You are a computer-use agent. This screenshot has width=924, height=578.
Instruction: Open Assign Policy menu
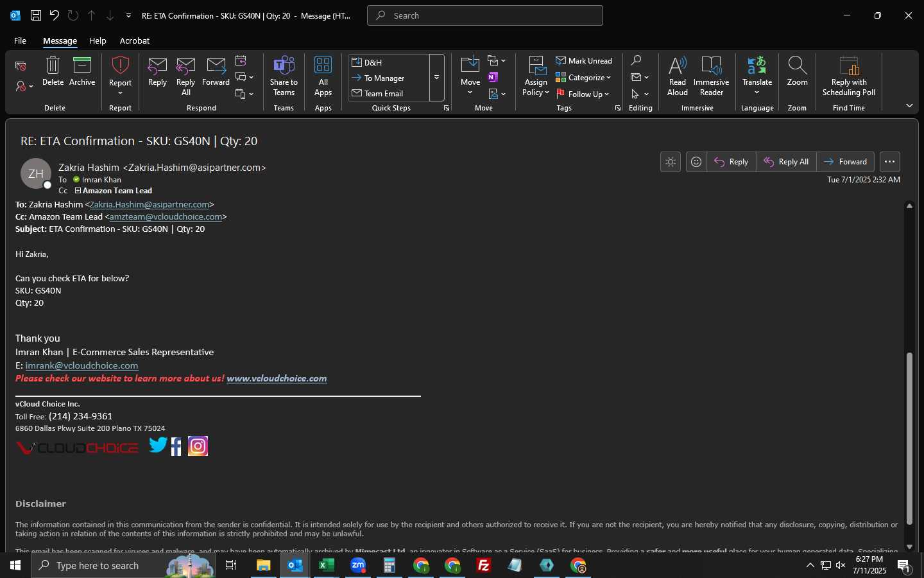536,76
